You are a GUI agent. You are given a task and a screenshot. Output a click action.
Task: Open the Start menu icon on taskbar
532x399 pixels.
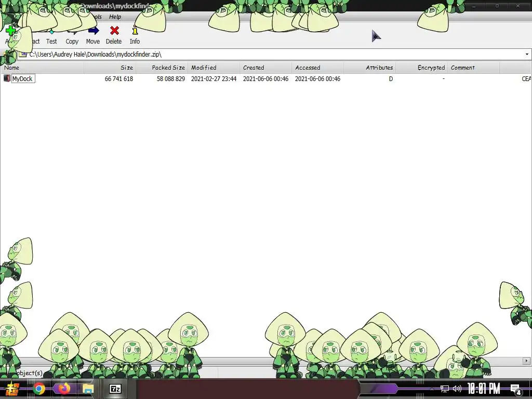(13, 389)
